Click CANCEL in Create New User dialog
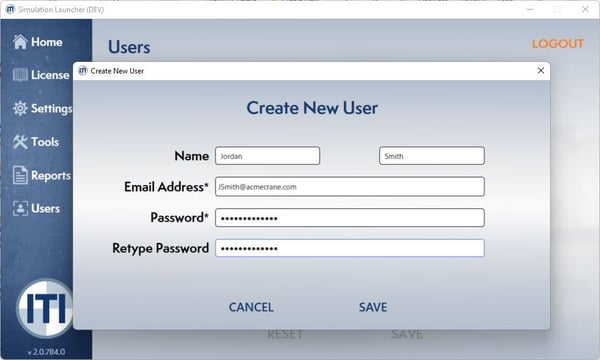 [x=251, y=307]
